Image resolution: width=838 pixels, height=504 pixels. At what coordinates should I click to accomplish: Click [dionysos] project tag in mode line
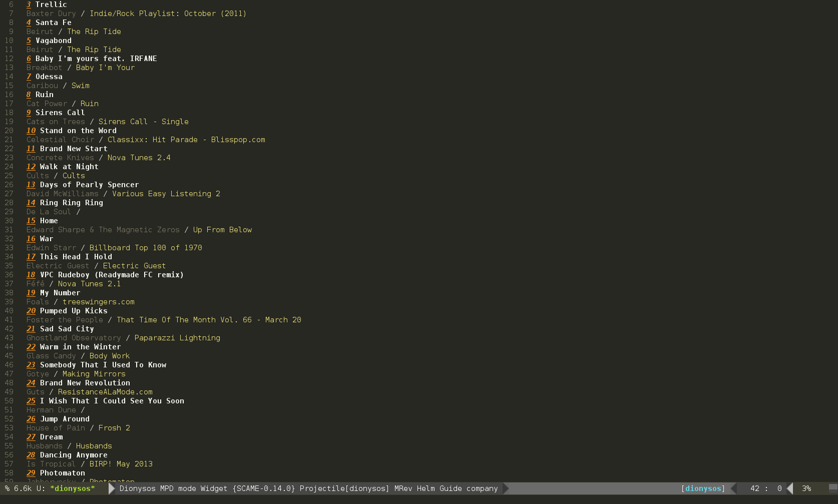tap(703, 488)
